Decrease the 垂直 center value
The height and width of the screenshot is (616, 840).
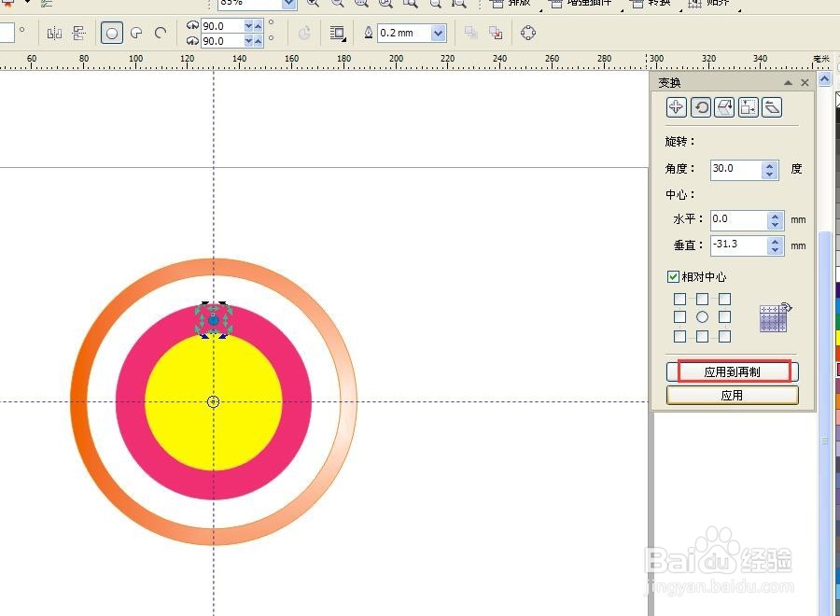click(x=776, y=250)
